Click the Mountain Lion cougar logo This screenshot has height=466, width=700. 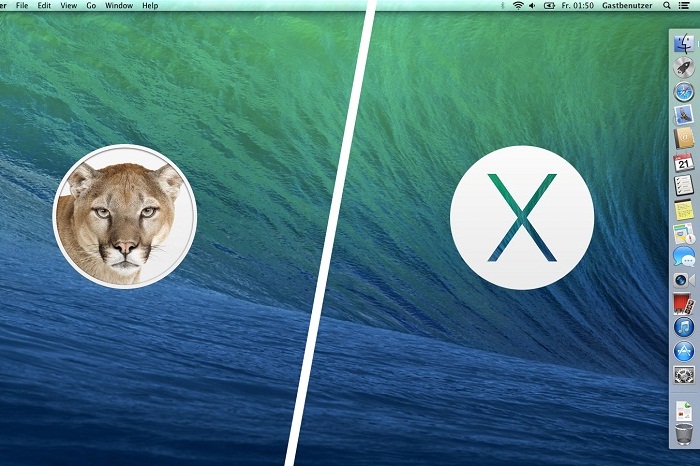tap(125, 216)
